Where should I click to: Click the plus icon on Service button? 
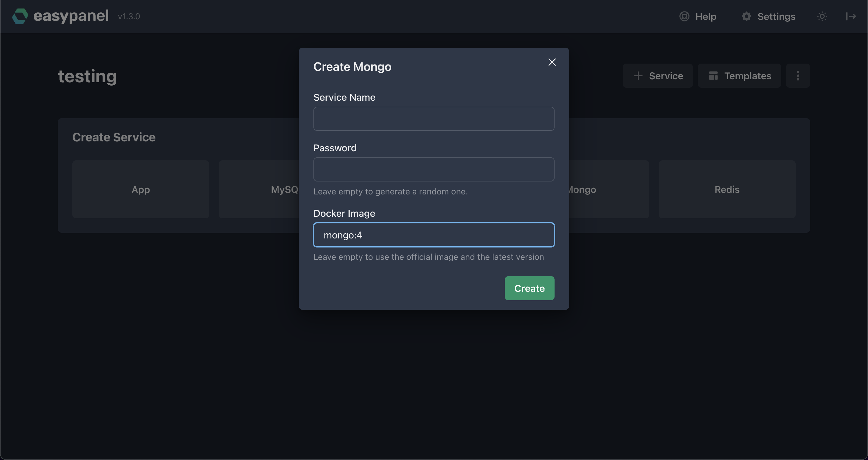pos(638,75)
